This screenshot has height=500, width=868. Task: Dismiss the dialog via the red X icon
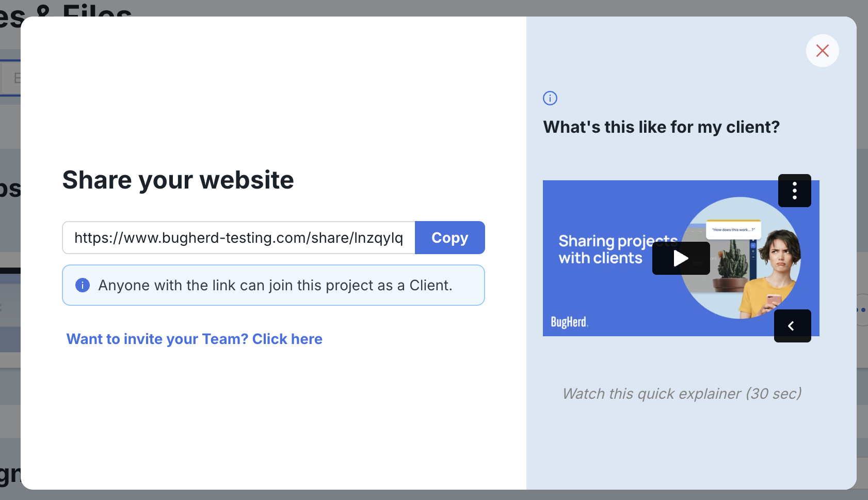[823, 51]
